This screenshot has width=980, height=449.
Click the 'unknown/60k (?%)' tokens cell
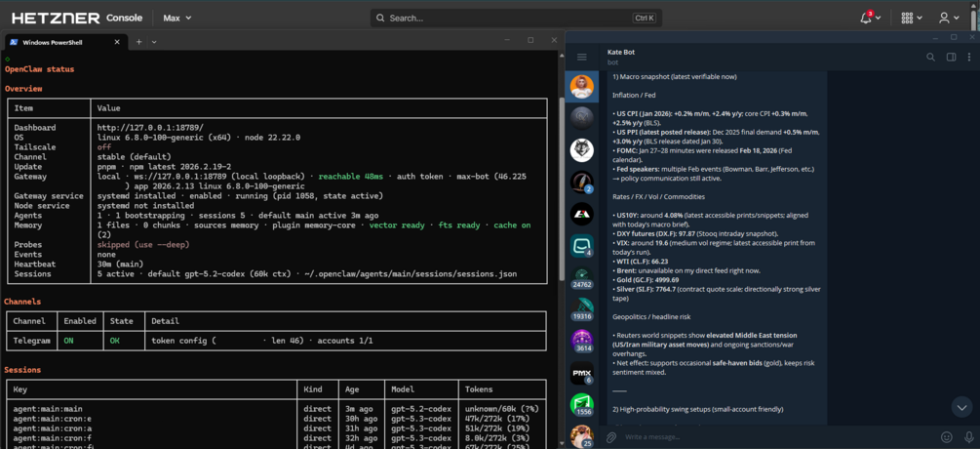[x=502, y=409]
